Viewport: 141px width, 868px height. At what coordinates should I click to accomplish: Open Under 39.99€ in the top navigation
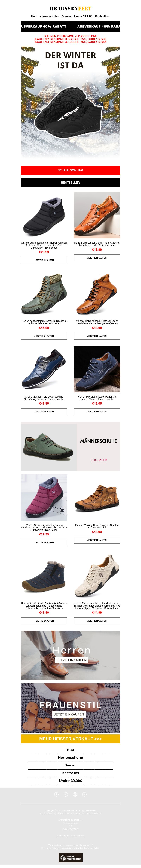point(83,16)
